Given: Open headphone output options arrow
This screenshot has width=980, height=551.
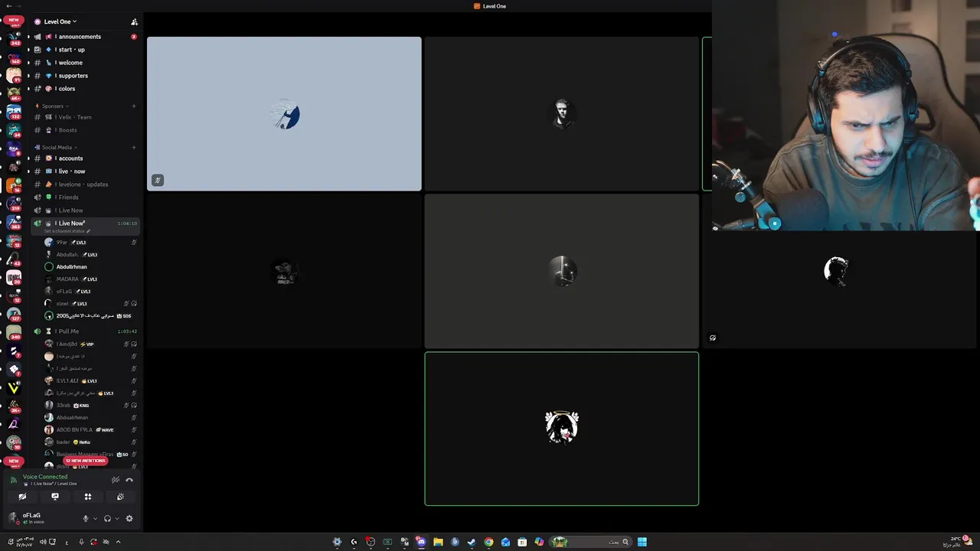Looking at the screenshot, I should click(116, 518).
